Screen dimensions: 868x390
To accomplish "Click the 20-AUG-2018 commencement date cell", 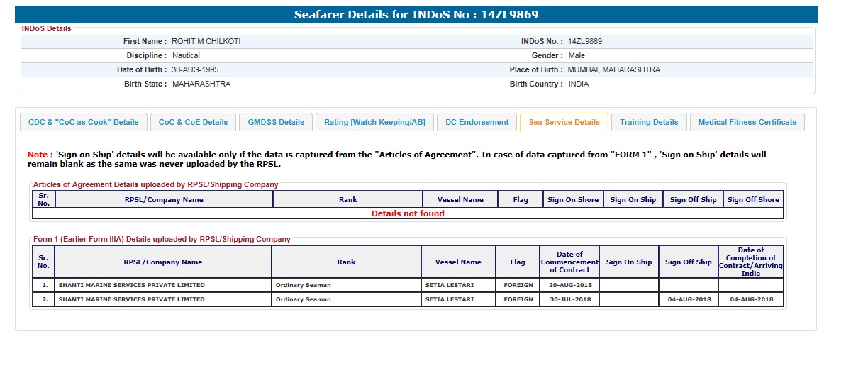I will pos(569,285).
